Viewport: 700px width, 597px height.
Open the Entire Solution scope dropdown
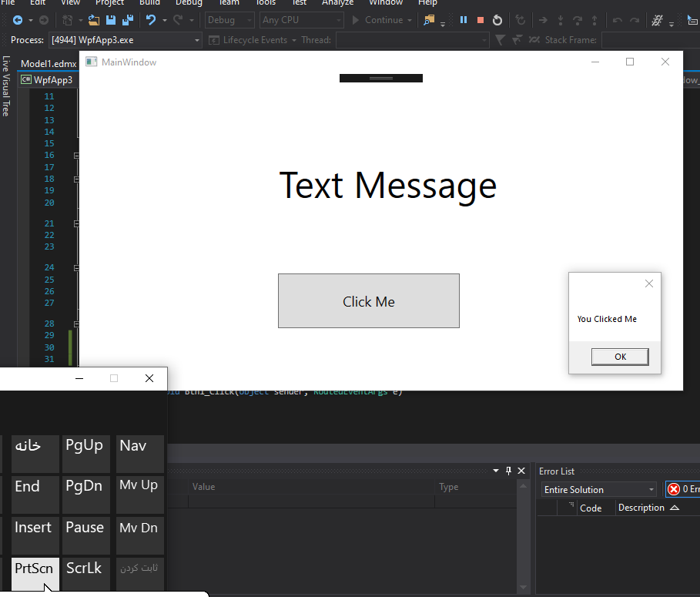[x=598, y=489]
